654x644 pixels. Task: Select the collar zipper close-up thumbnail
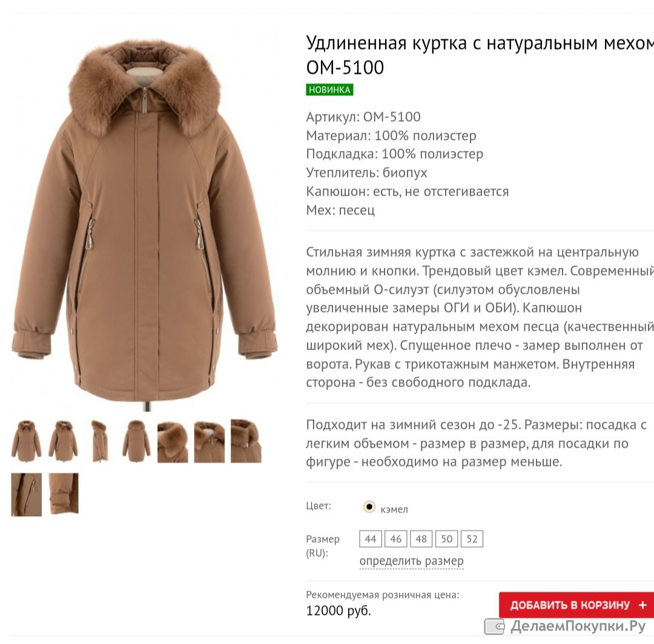click(x=210, y=442)
